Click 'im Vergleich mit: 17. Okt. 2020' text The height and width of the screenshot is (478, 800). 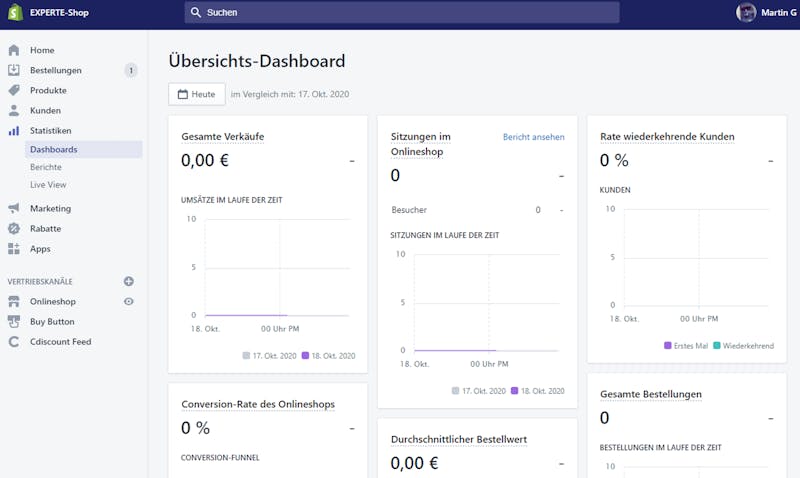pyautogui.click(x=290, y=94)
